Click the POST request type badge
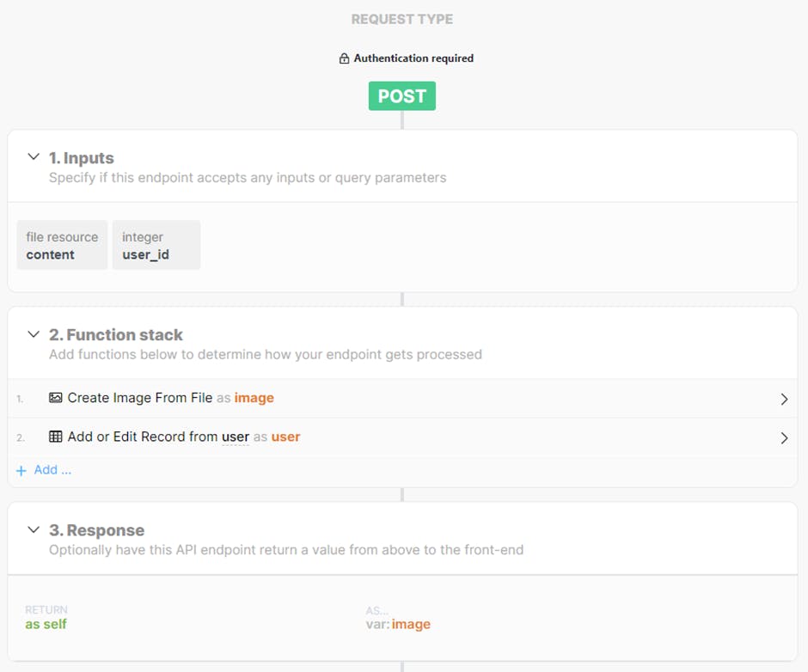This screenshot has width=808, height=672. click(x=401, y=96)
